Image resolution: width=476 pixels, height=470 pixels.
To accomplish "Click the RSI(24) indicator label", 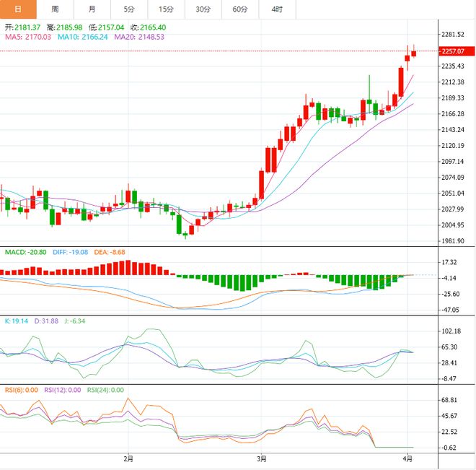I will point(105,390).
